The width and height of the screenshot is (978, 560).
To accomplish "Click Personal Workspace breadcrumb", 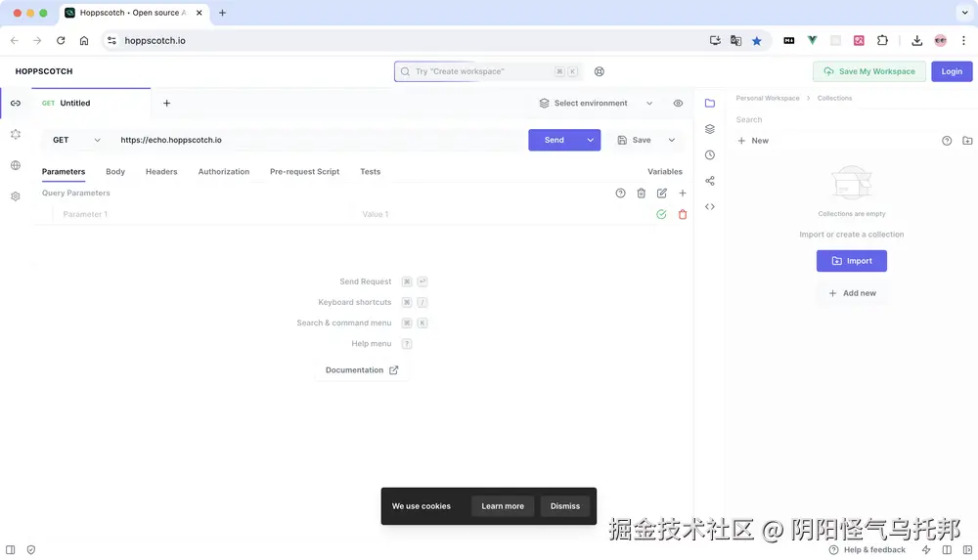I will click(x=767, y=99).
